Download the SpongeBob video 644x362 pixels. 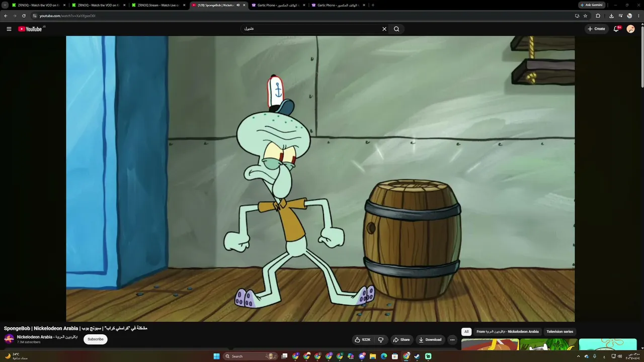(430, 340)
